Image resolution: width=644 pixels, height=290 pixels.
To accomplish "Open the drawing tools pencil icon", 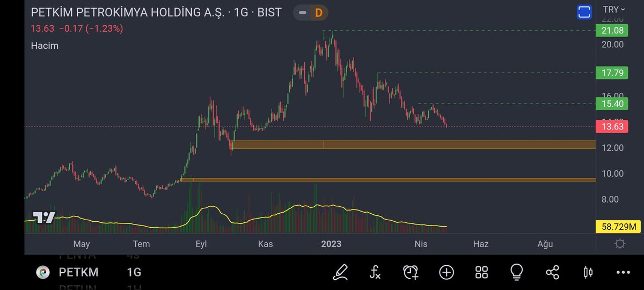I will click(x=340, y=272).
